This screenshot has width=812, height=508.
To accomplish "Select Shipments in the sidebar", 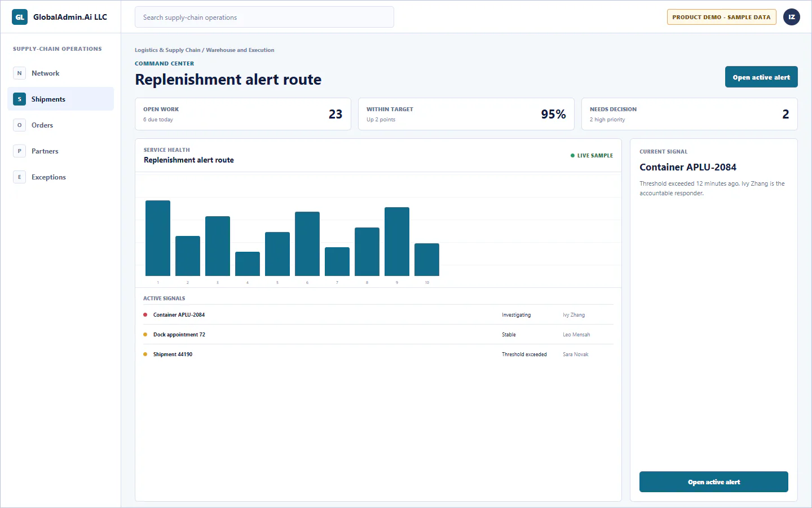I will 60,99.
